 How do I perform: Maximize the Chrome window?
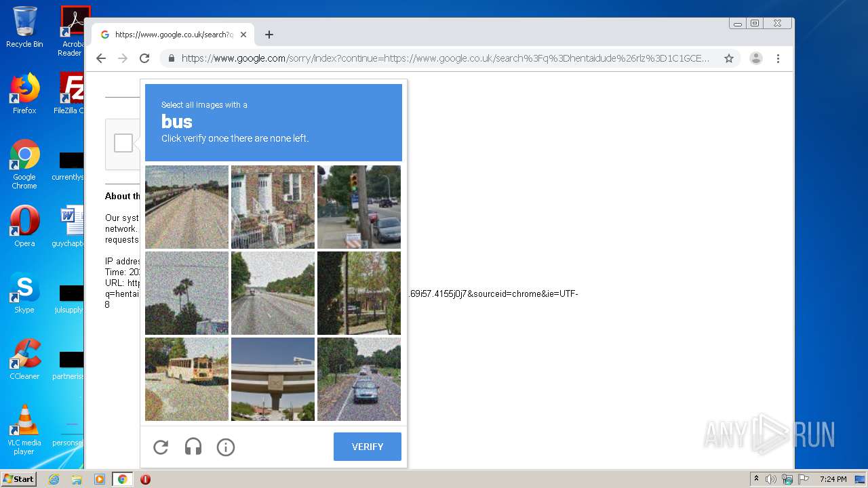[x=755, y=23]
